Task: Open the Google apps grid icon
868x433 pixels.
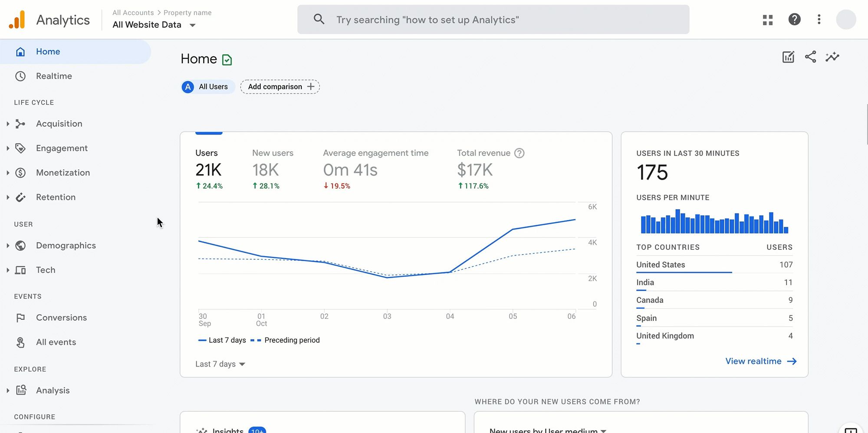Action: pyautogui.click(x=768, y=20)
